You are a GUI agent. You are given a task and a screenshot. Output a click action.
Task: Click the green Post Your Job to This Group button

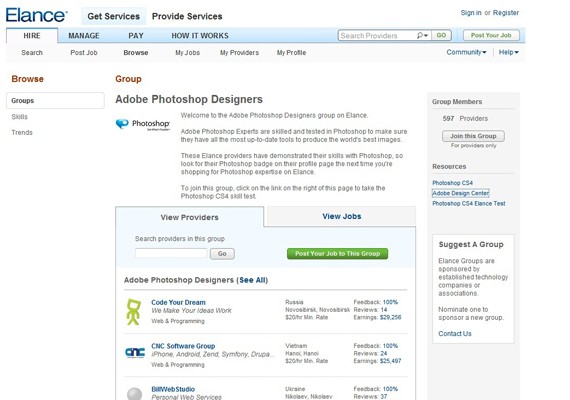tap(337, 253)
